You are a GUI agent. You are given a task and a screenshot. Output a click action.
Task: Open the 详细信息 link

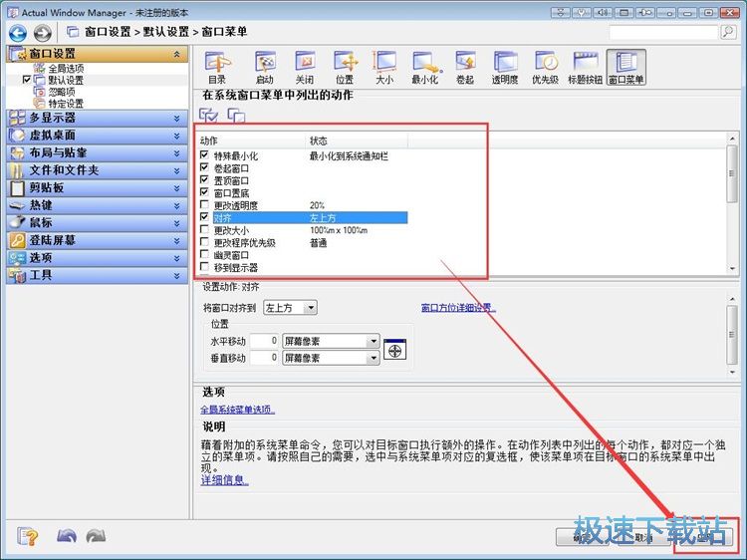click(x=225, y=480)
